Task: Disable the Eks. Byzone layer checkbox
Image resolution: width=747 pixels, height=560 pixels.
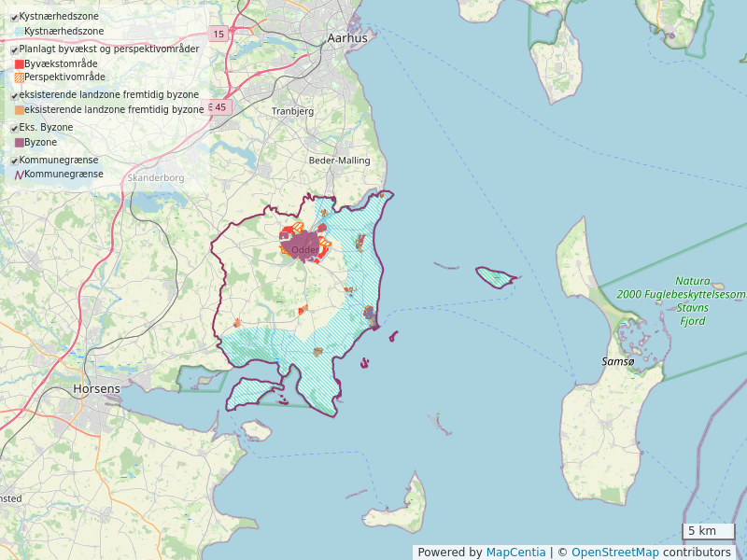Action: pyautogui.click(x=14, y=128)
